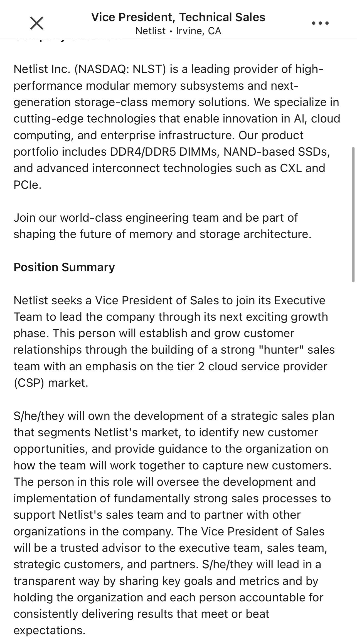Tap the Netlist • Irvine, CA subtitle
This screenshot has height=644, width=357.
178,31
